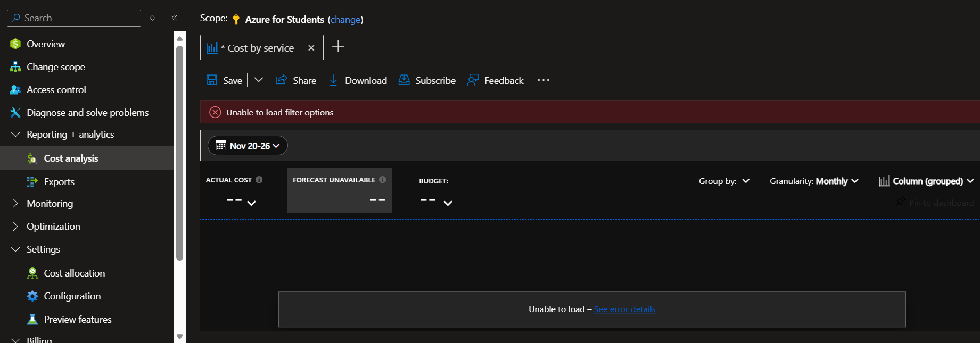Change Granularity Monthly dropdown

814,181
